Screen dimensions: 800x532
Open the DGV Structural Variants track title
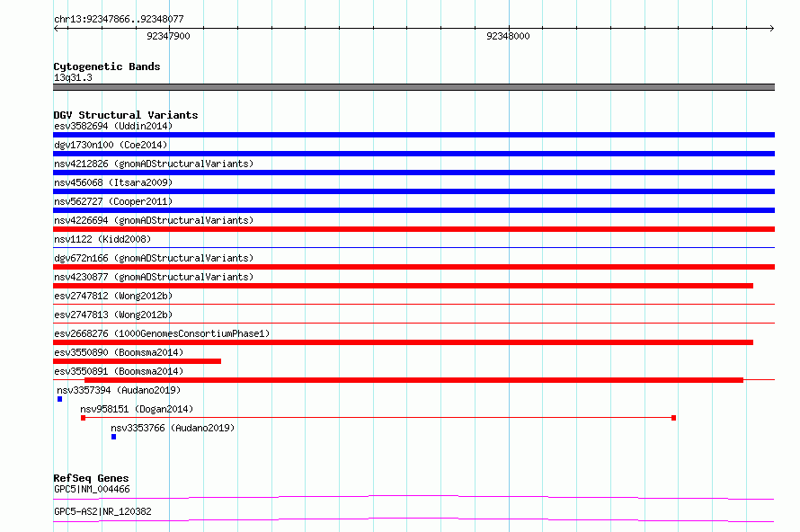126,115
